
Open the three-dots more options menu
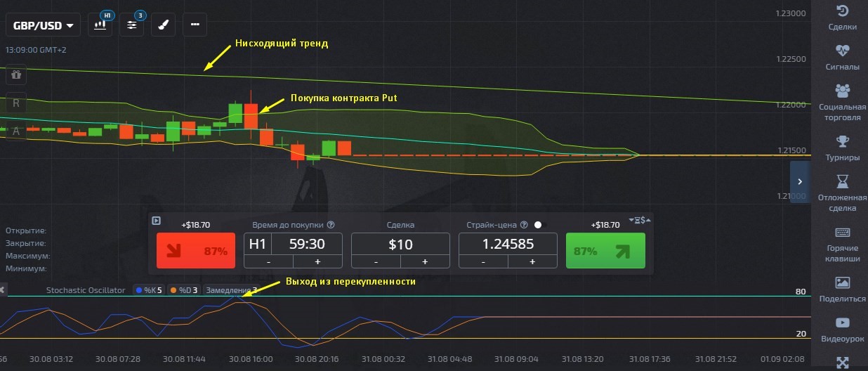click(195, 25)
